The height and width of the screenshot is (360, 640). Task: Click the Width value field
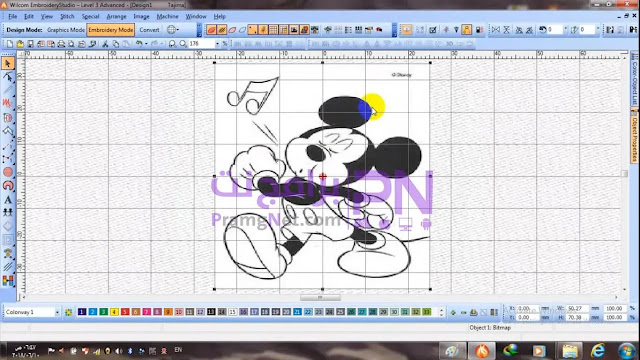point(577,309)
